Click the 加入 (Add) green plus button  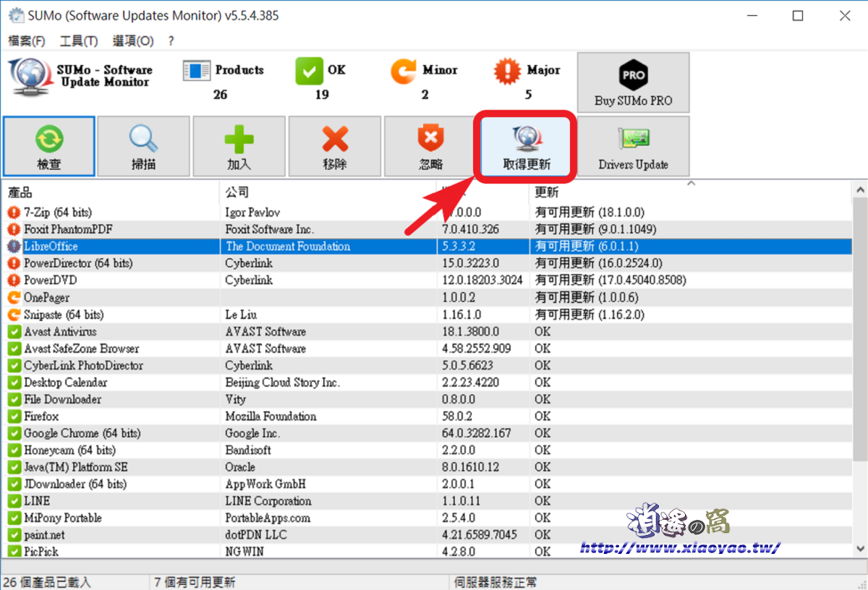tap(239, 146)
